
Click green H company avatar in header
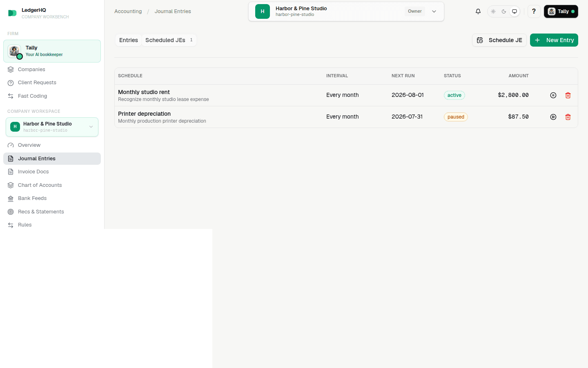coord(263,11)
